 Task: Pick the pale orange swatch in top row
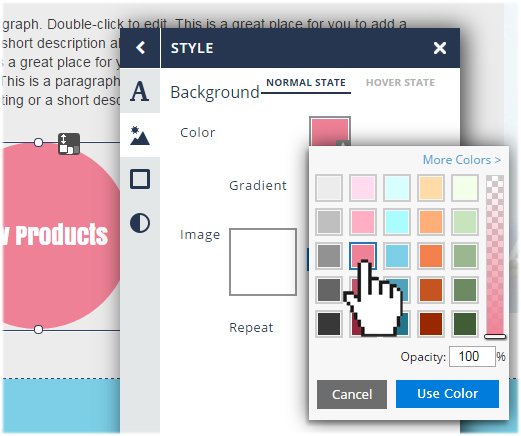coord(431,188)
